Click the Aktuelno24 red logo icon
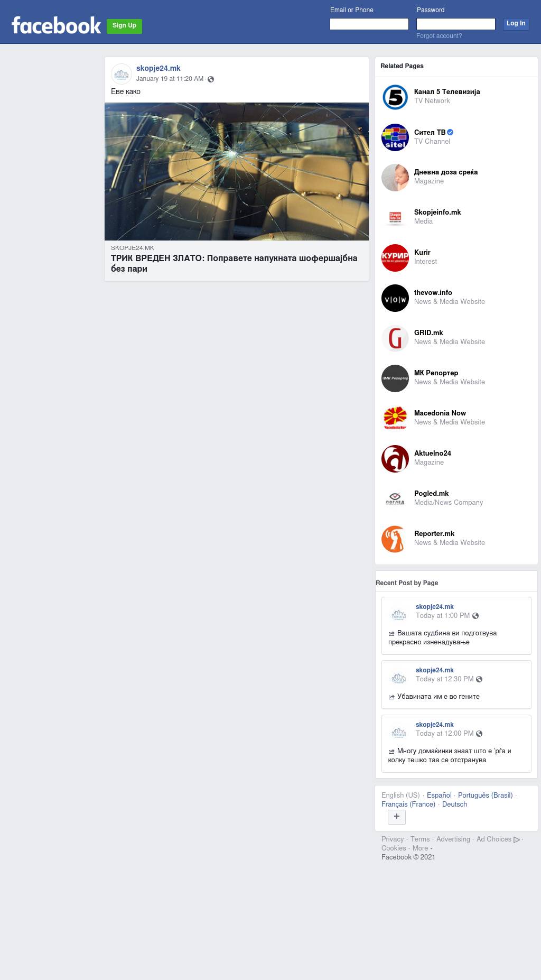Viewport: 541px width, 980px height. [x=395, y=459]
